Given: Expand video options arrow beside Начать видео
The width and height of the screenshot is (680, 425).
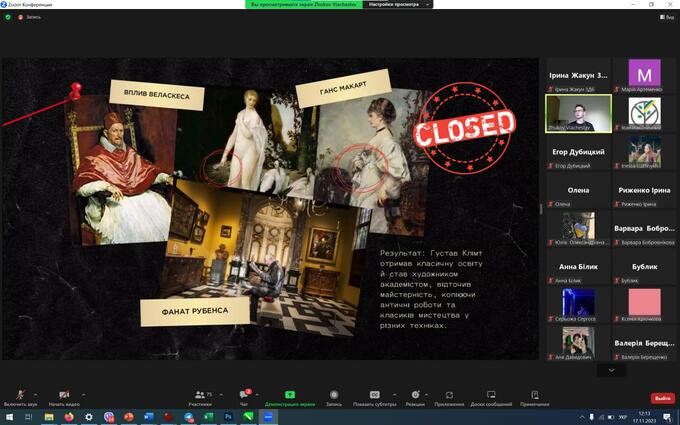Looking at the screenshot, I should coord(83,394).
